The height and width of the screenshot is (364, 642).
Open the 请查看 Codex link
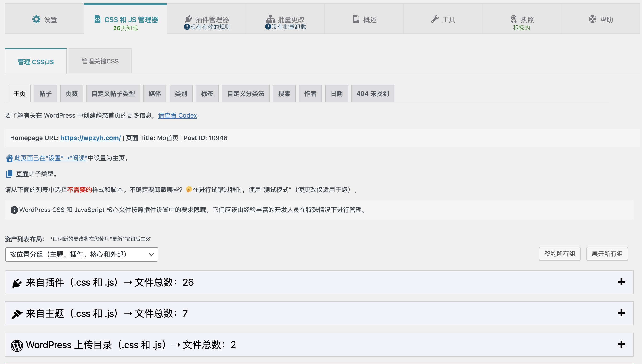(x=177, y=115)
